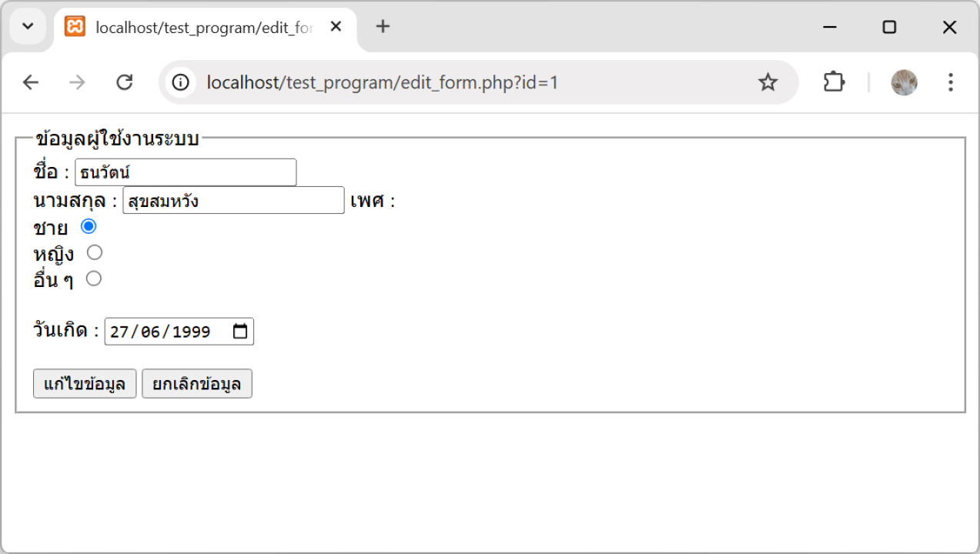Click the ยกเลิกข้อมูล button
The width and height of the screenshot is (980, 554).
197,384
